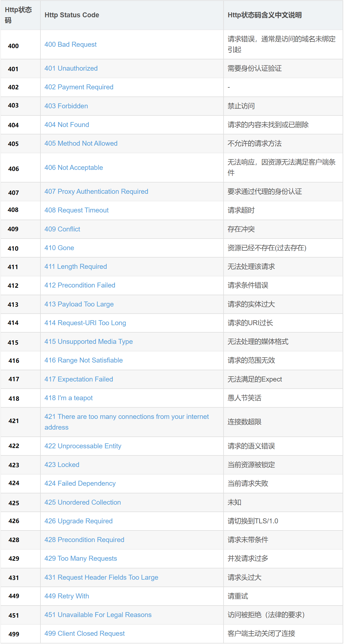Click 413 Payload Too Large link
The width and height of the screenshot is (344, 644).
click(79, 304)
